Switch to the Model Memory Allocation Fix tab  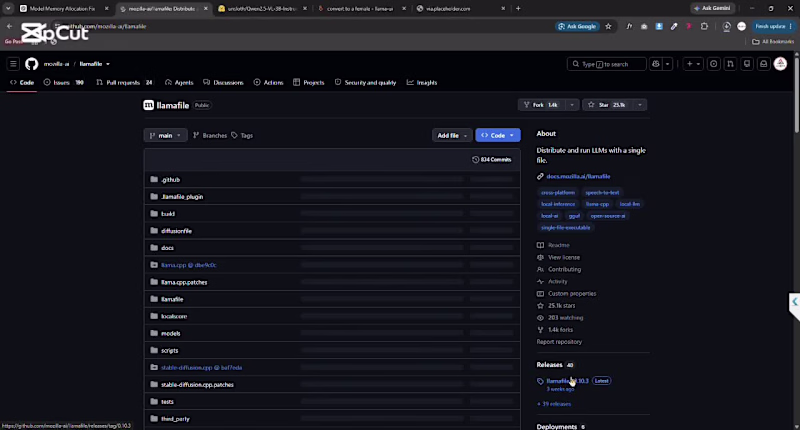coord(62,9)
